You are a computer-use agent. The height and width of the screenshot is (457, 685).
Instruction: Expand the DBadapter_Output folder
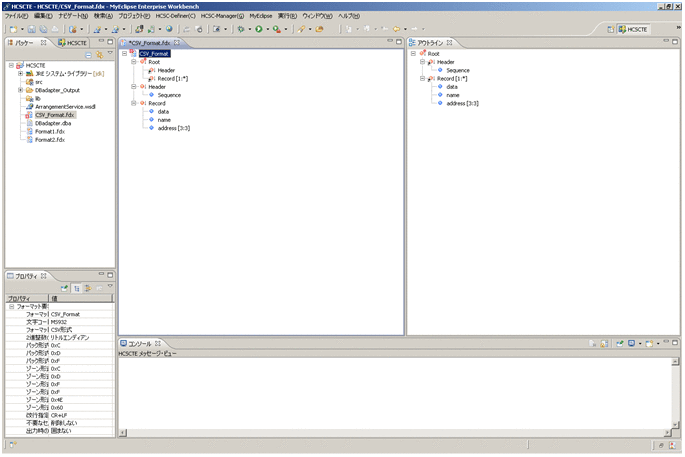(x=20, y=90)
